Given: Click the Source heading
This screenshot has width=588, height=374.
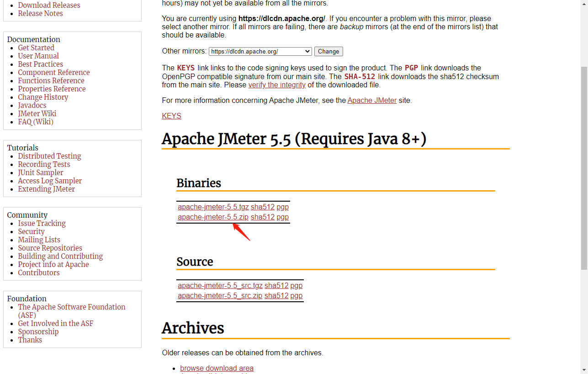Looking at the screenshot, I should tap(195, 262).
